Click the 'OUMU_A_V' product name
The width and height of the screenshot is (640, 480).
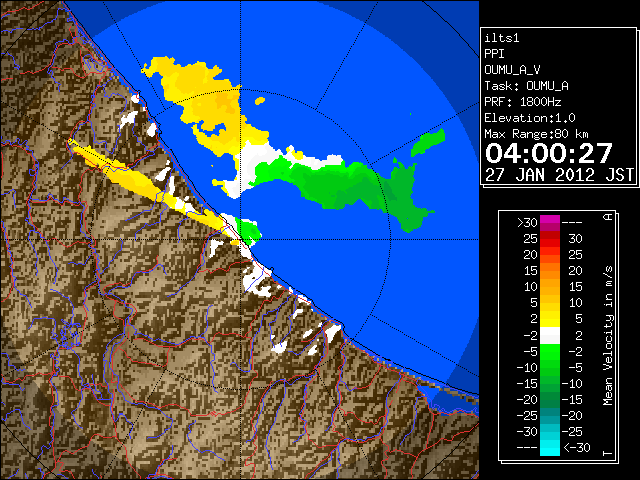coord(512,70)
